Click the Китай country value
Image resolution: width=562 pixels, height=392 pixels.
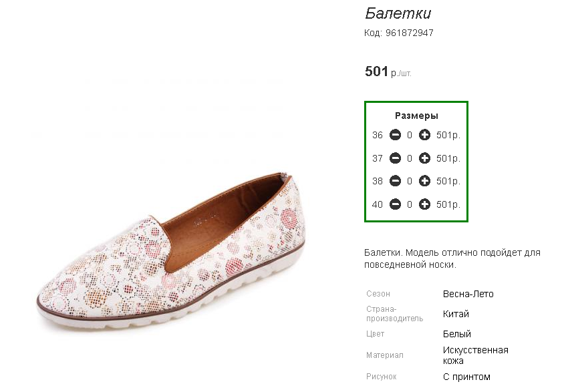click(x=456, y=314)
